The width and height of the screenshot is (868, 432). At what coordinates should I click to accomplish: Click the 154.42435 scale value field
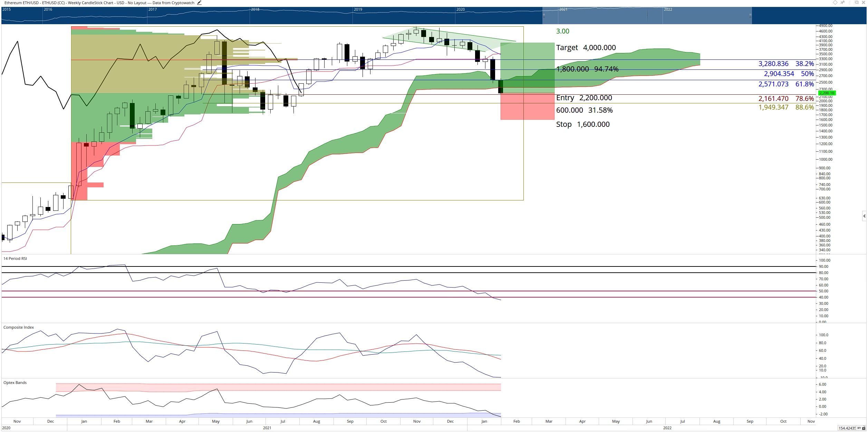847,428
